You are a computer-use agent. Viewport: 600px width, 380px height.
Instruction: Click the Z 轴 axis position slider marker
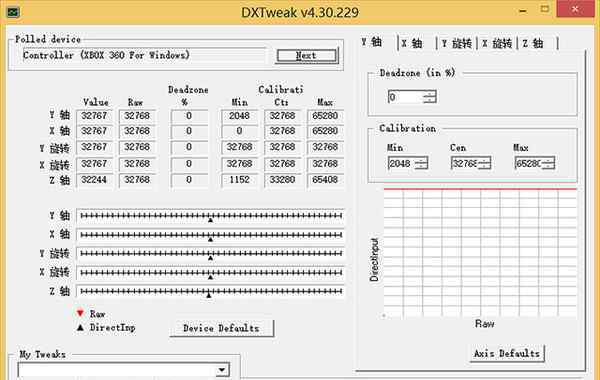pos(209,295)
